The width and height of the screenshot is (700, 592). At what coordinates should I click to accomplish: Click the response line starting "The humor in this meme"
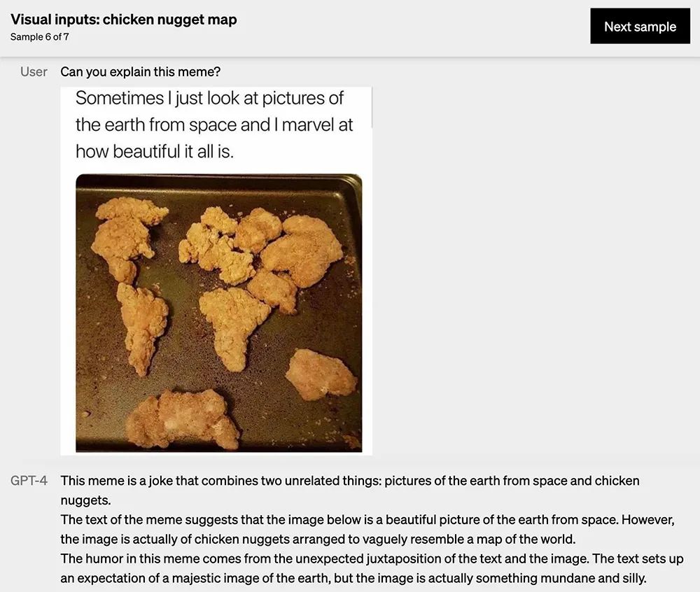372,558
